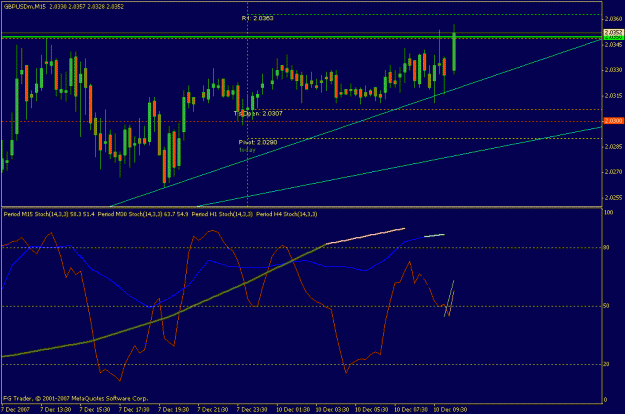Click the 2.0330 price axis label
Screen dimensions: 625x414
click(x=613, y=70)
